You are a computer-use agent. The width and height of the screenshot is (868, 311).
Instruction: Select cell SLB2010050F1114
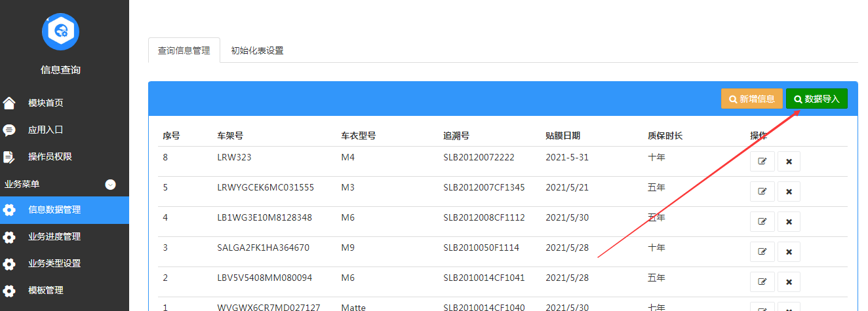(481, 247)
